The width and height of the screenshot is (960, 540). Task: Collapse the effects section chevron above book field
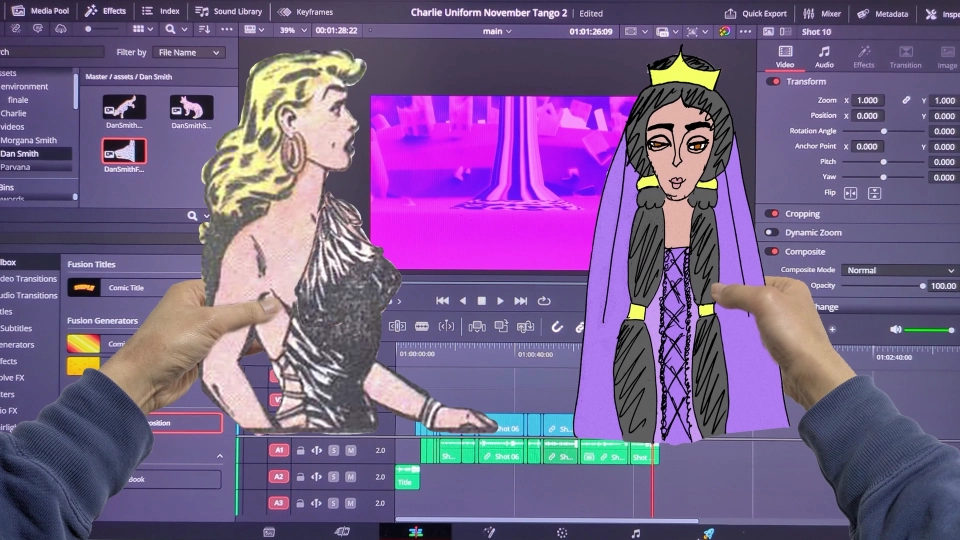(x=220, y=456)
